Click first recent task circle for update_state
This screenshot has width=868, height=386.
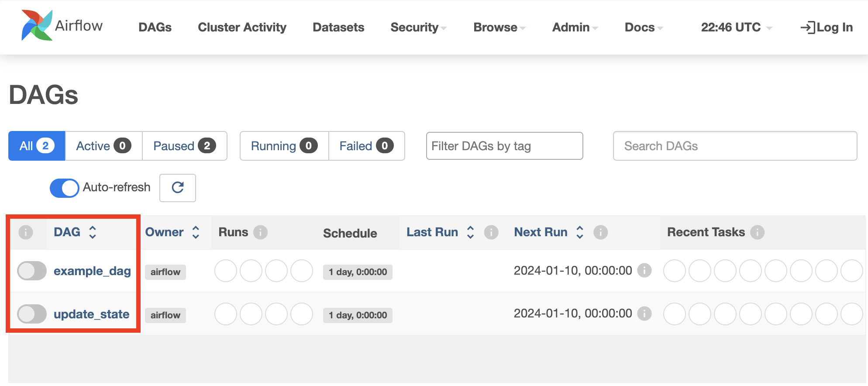tap(675, 314)
